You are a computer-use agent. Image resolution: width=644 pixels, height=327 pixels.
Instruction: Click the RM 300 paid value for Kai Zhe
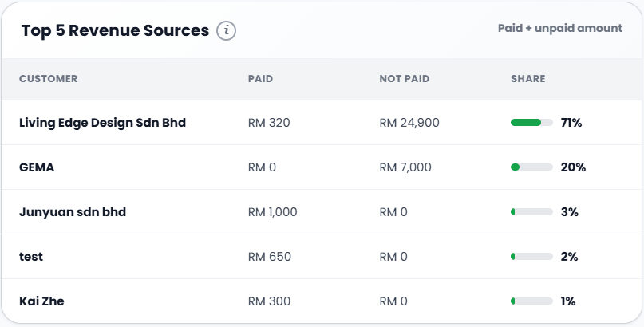point(269,301)
